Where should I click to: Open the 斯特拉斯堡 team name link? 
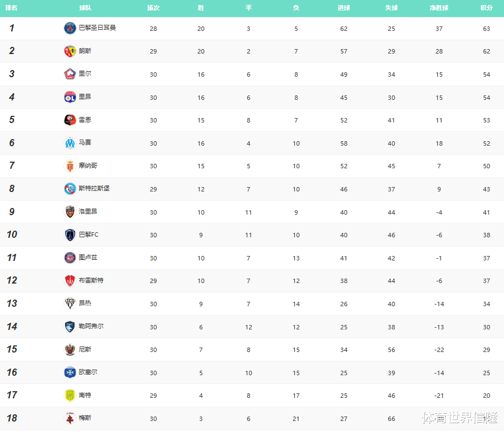94,188
